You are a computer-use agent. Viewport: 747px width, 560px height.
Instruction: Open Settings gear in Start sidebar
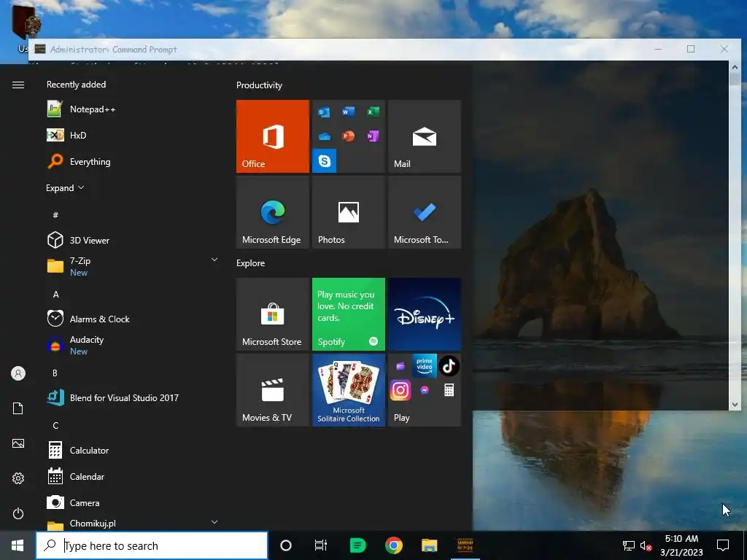[18, 478]
